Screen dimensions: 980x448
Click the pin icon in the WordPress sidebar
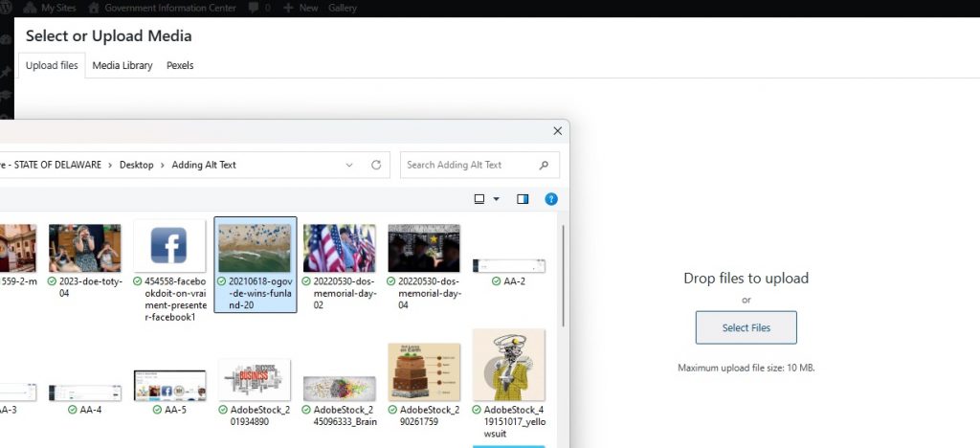pos(6,72)
